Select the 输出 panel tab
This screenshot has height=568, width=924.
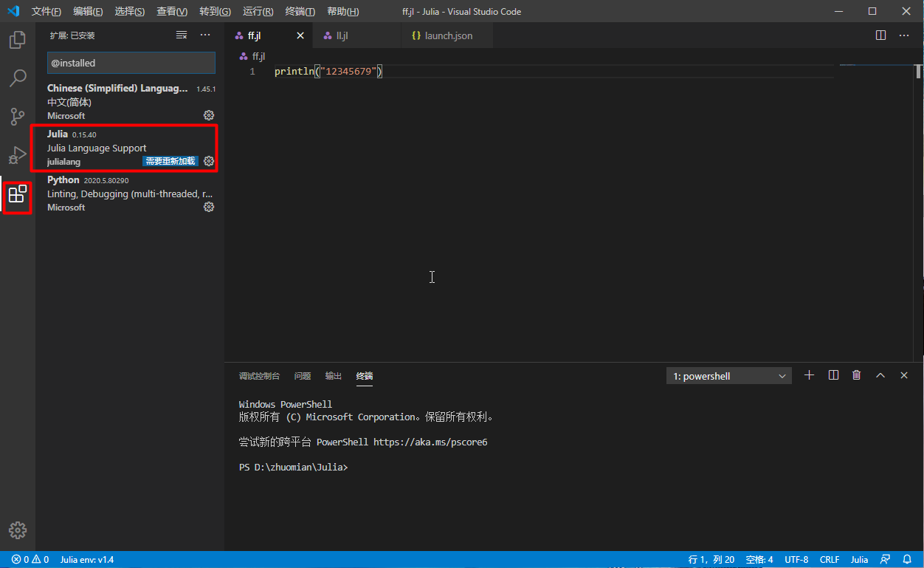pos(333,375)
